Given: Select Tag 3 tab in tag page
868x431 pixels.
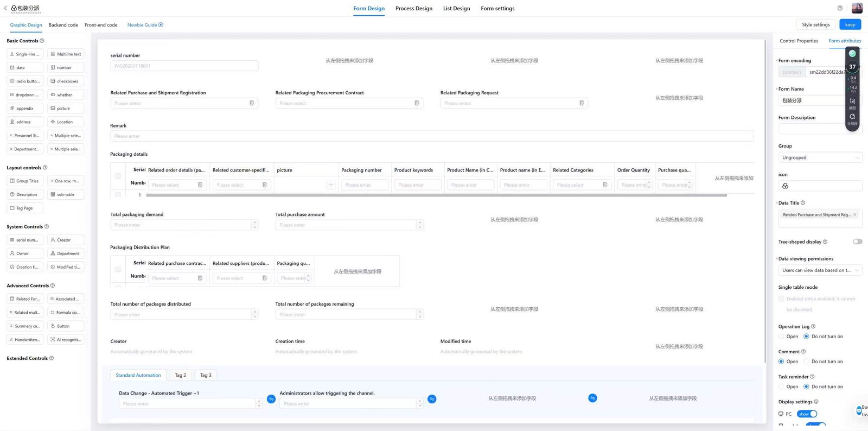Looking at the screenshot, I should [206, 375].
